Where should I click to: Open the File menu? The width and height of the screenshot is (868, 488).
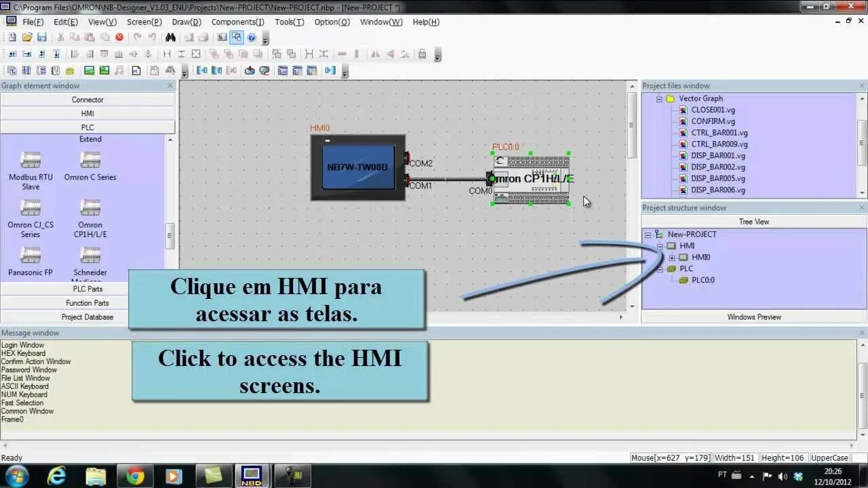[33, 22]
